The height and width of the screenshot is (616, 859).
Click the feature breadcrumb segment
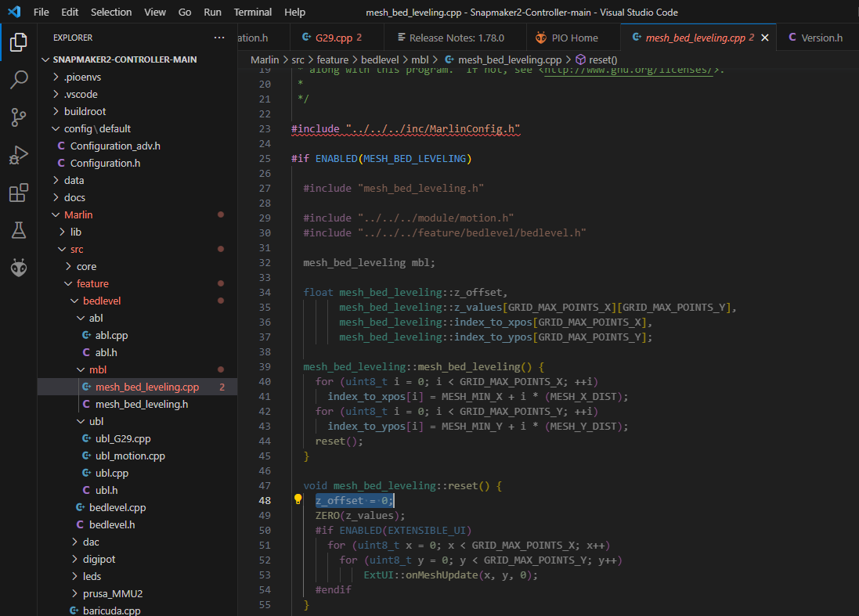tap(333, 59)
